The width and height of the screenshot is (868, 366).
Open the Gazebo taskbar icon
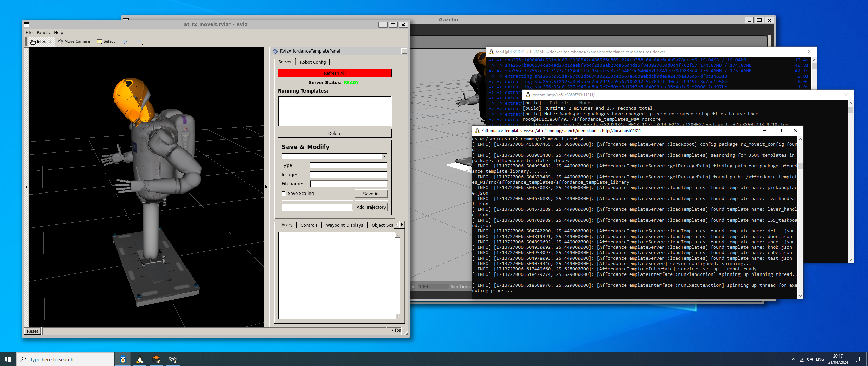click(x=156, y=359)
